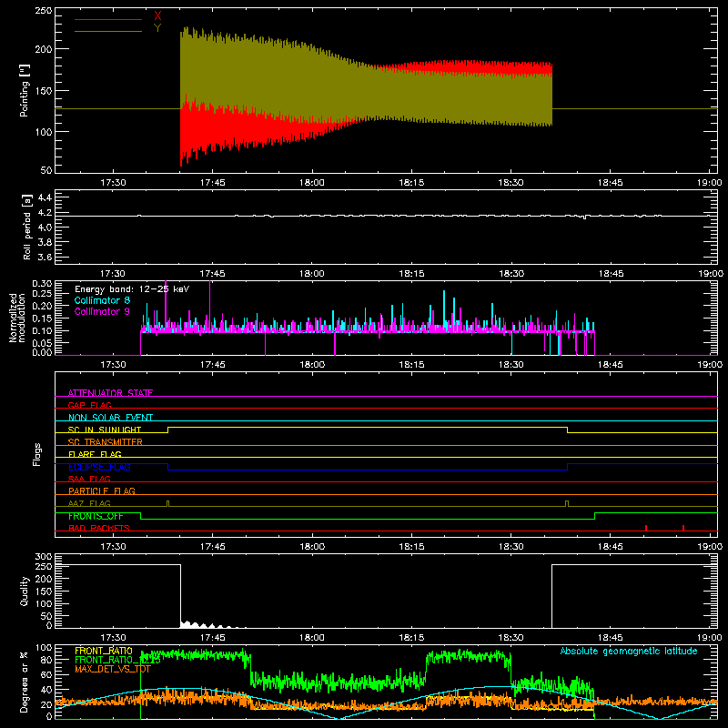The image size is (728, 728).
Task: Click the red X legend line sample
Action: (x=107, y=19)
